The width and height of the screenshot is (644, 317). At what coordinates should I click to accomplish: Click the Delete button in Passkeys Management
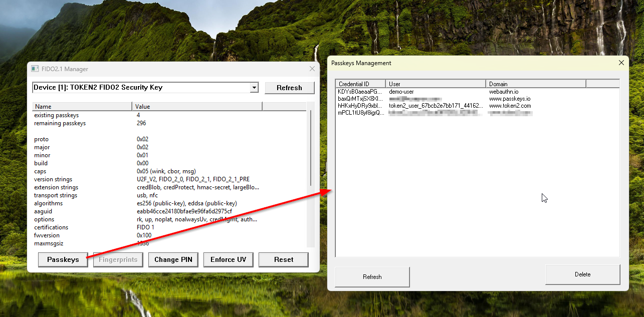(583, 274)
